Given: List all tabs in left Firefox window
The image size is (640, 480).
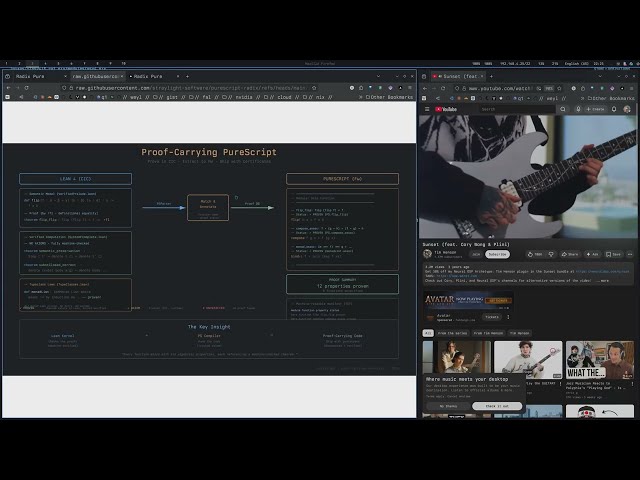Looking at the screenshot, I should (x=378, y=76).
